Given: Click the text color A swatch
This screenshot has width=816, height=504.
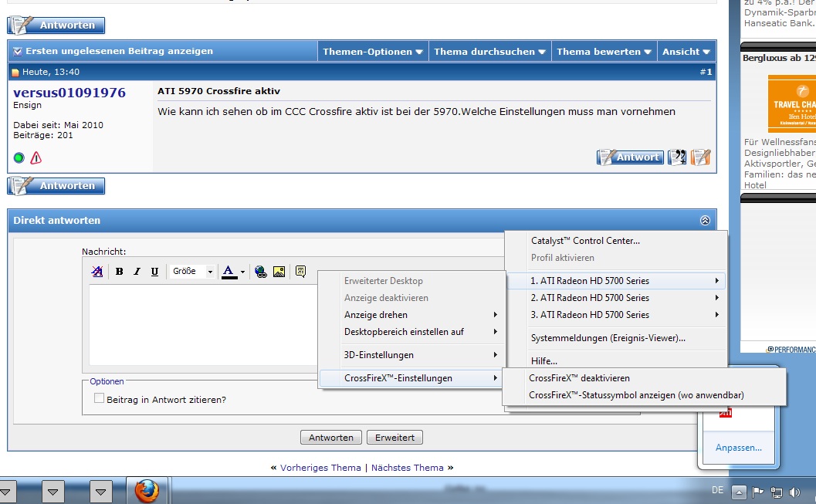Looking at the screenshot, I should [x=229, y=271].
